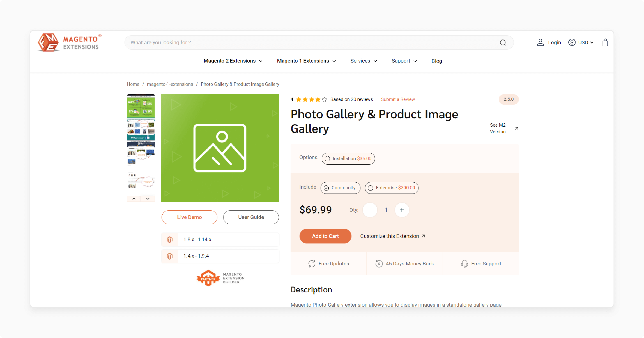Screen dimensions: 644x338
Task: Click the search magnifier icon
Action: (503, 42)
